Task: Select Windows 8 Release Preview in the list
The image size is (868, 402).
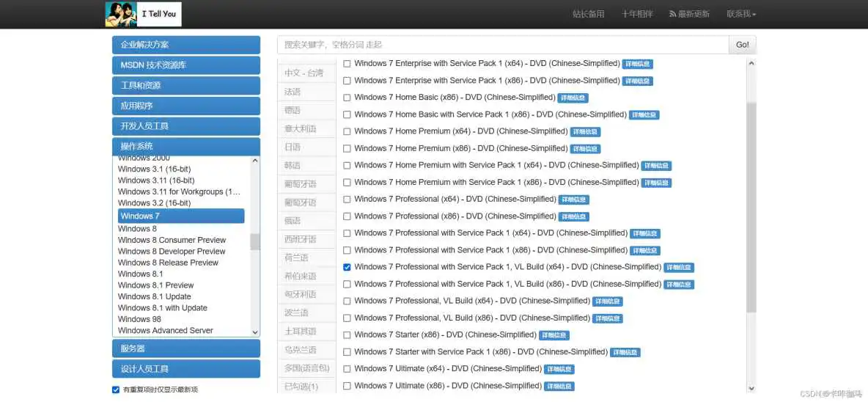Action: pyautogui.click(x=169, y=263)
